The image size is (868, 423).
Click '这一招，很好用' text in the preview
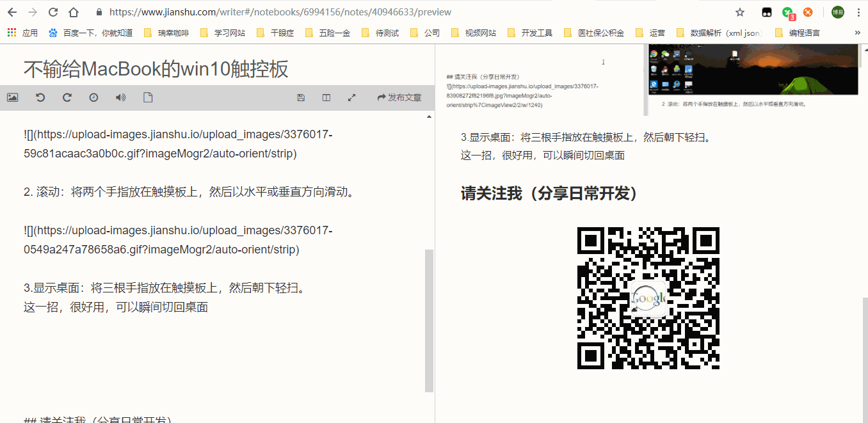(543, 155)
